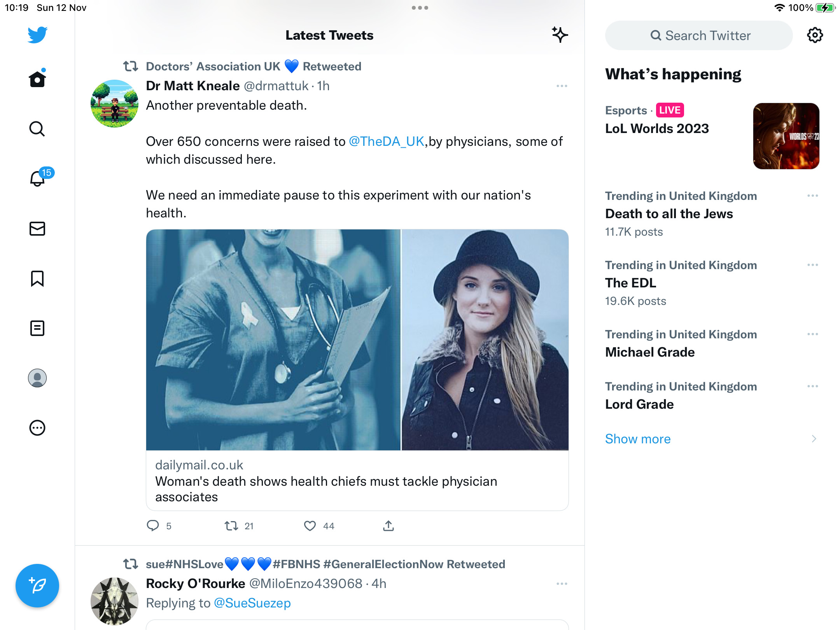Open sue#NHSLove Retweeted label
The image size is (840, 630).
pos(325,564)
